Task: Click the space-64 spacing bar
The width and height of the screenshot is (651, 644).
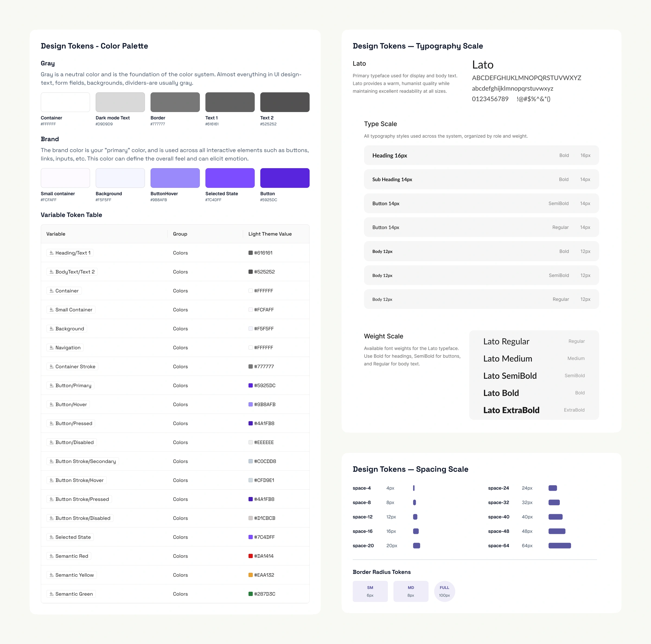Action: [559, 545]
